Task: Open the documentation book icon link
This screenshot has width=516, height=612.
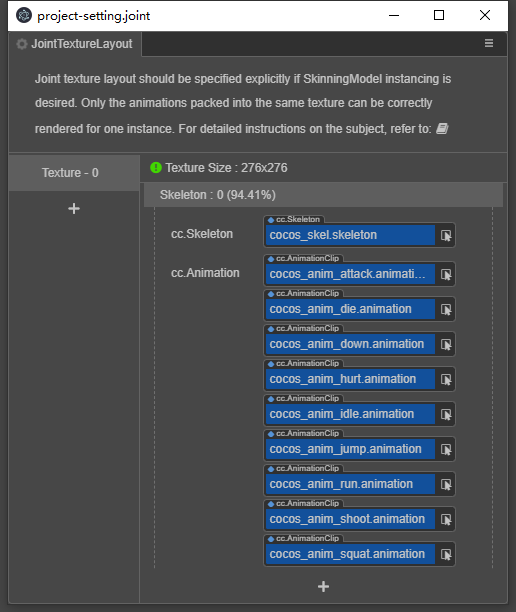Action: point(442,128)
